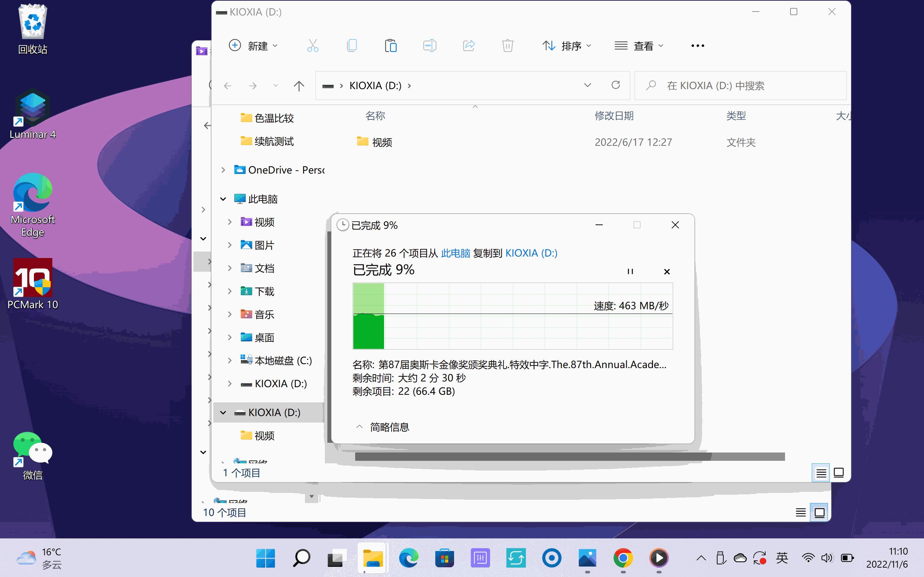Launch Google Chrome from the taskbar
The image size is (924, 577).
623,558
